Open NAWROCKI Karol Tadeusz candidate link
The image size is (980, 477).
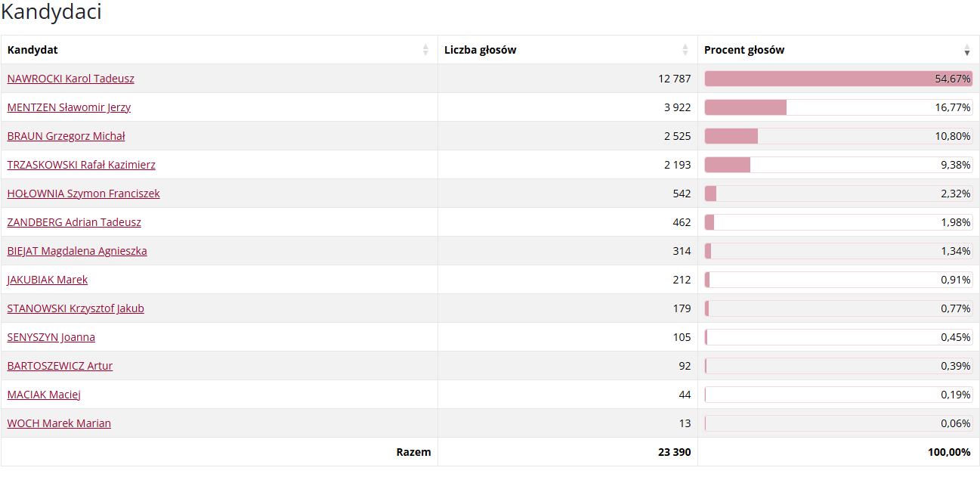tap(71, 79)
